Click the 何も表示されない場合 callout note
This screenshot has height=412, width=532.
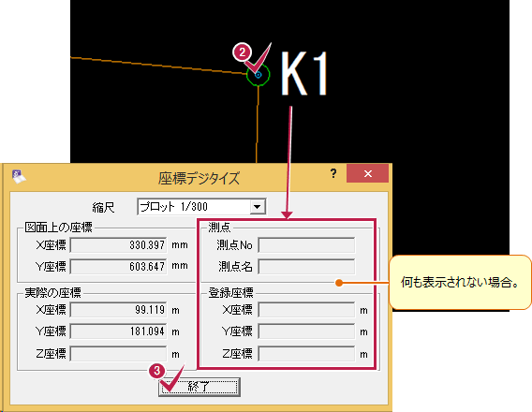pos(460,282)
